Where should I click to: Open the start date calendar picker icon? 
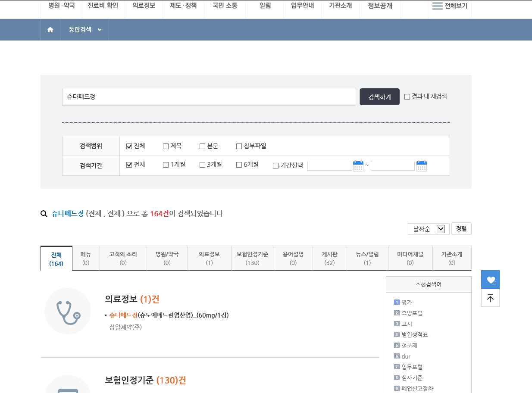(x=358, y=166)
